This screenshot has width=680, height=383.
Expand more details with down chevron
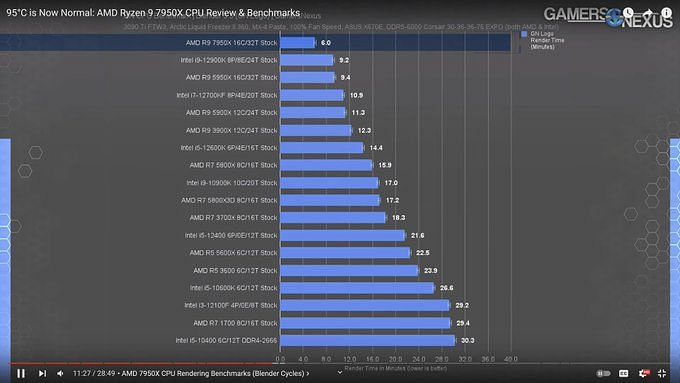[340, 372]
